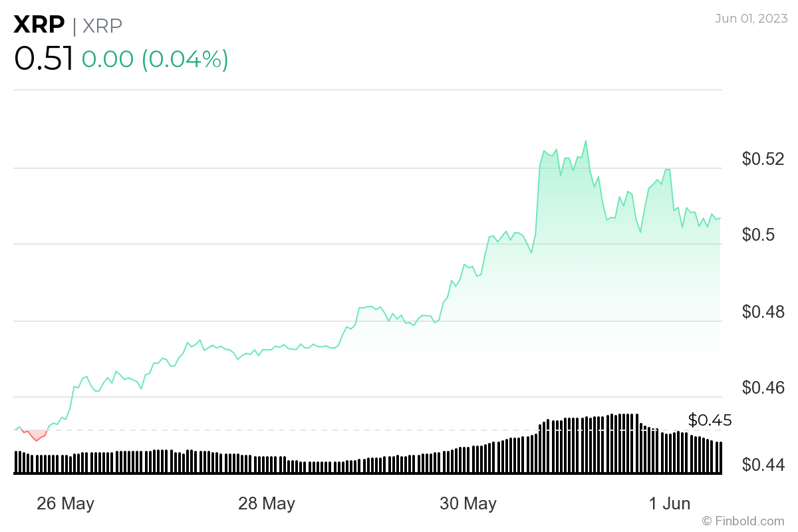Click the $0.46 price axis label
798x532 pixels.
(763, 388)
